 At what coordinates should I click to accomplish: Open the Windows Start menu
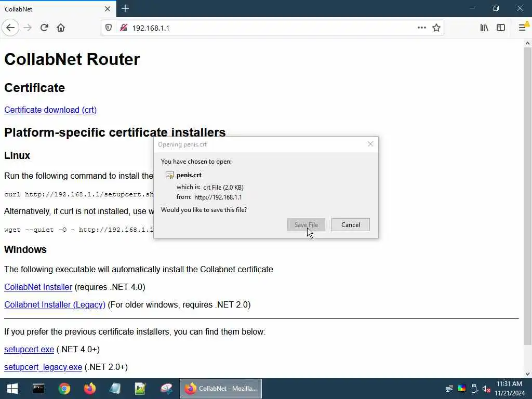point(12,389)
